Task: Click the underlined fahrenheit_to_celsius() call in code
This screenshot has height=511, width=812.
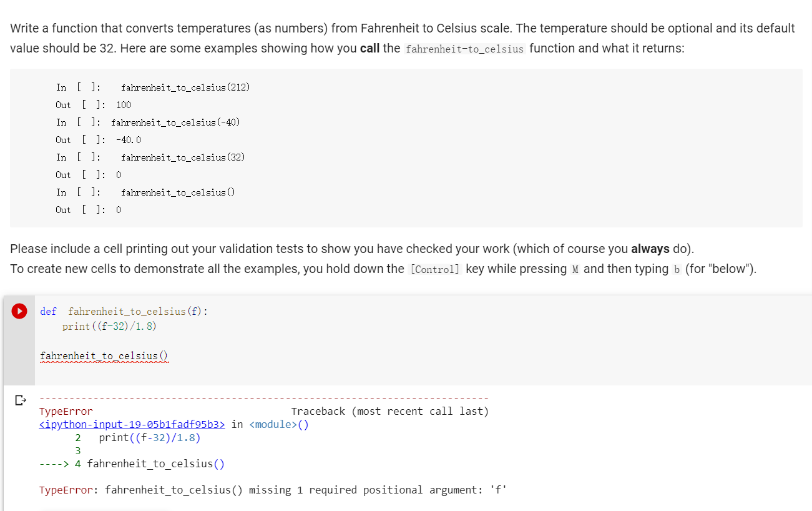Action: (x=104, y=355)
